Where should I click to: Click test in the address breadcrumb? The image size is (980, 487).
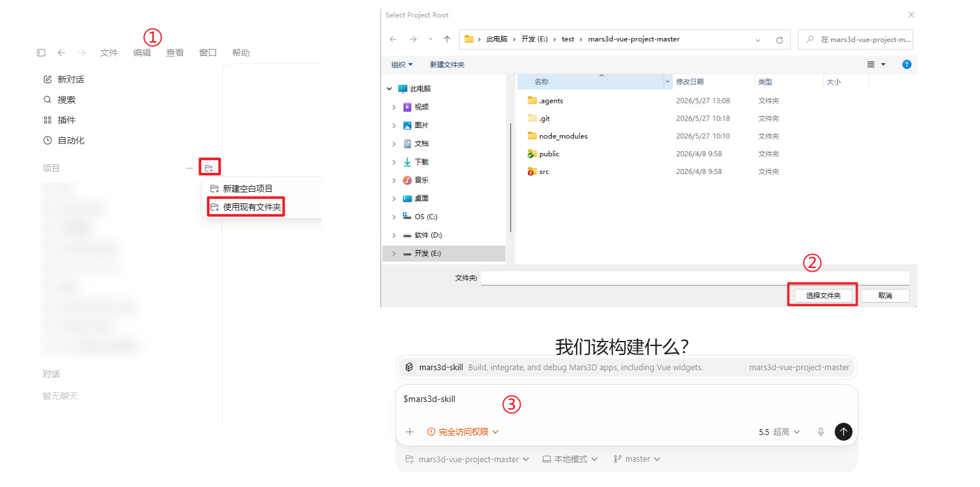[x=568, y=39]
